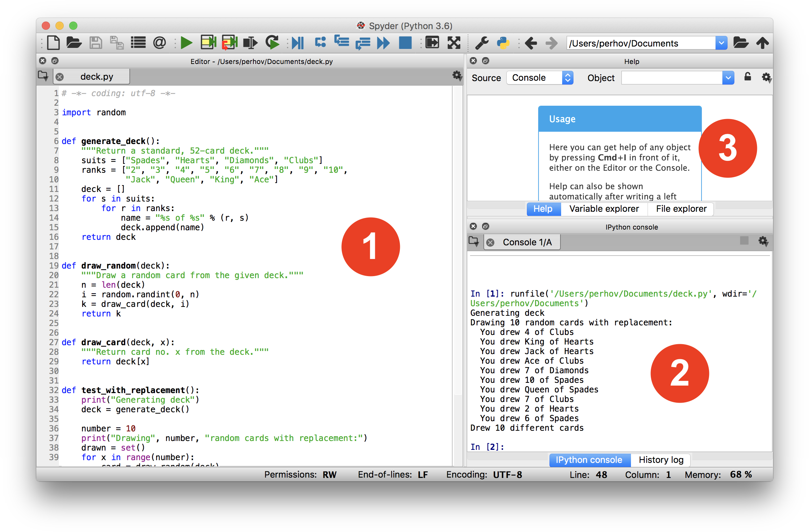Undock the Help pane
Viewport: 809px width, 532px height.
click(485, 61)
